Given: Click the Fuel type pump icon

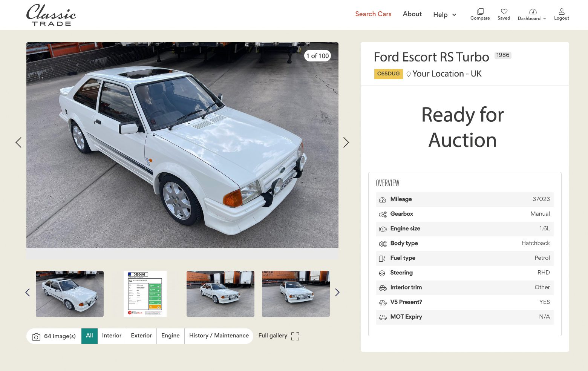Looking at the screenshot, I should point(382,259).
